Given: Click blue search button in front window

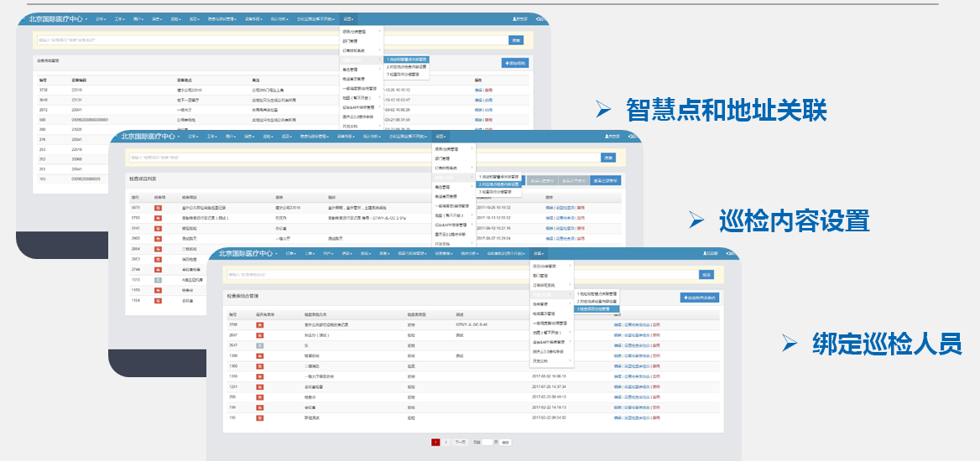Looking at the screenshot, I should (706, 274).
